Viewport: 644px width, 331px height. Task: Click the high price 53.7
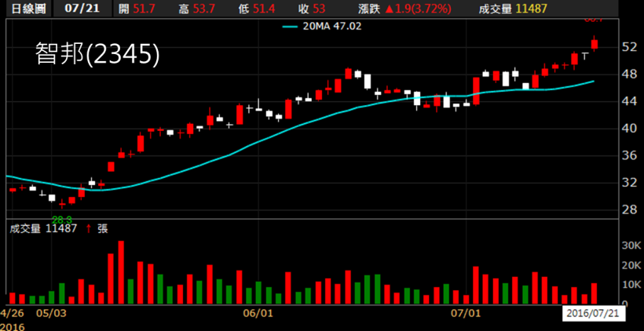pyautogui.click(x=205, y=9)
